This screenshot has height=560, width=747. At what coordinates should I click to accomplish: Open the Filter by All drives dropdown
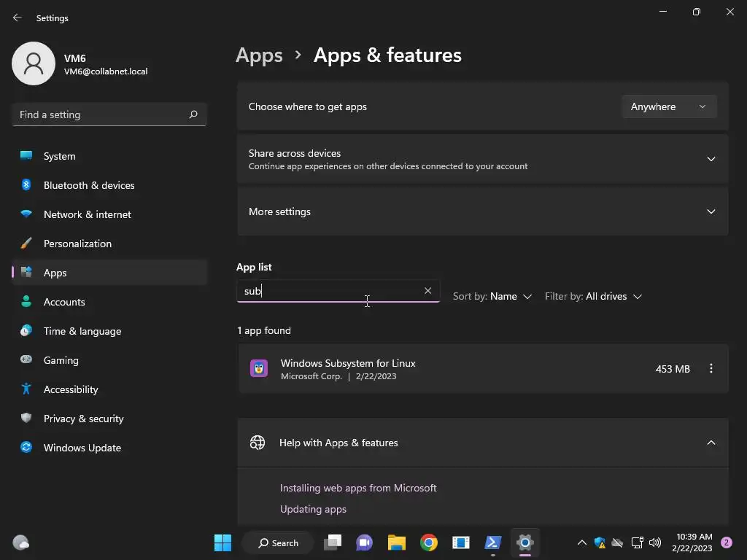tap(594, 296)
